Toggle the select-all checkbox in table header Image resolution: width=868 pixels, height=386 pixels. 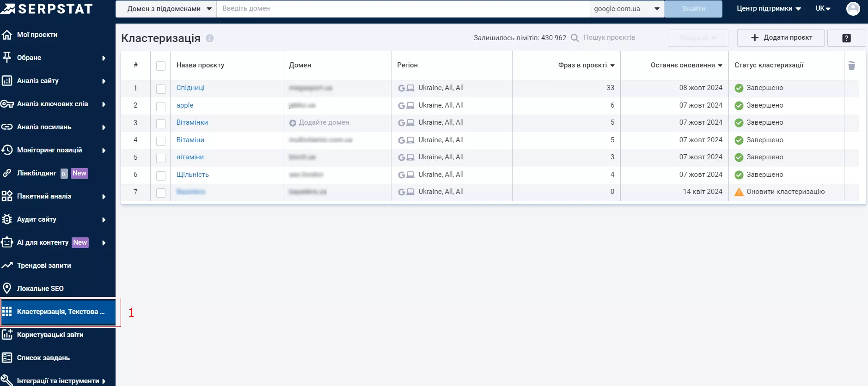pos(161,66)
